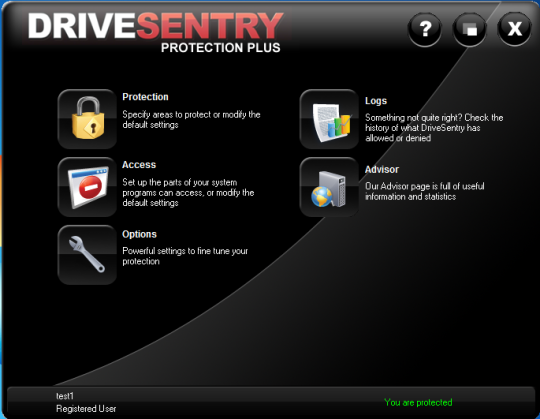The width and height of the screenshot is (540, 419).
Task: Click the Advisor heading
Action: 382,169
